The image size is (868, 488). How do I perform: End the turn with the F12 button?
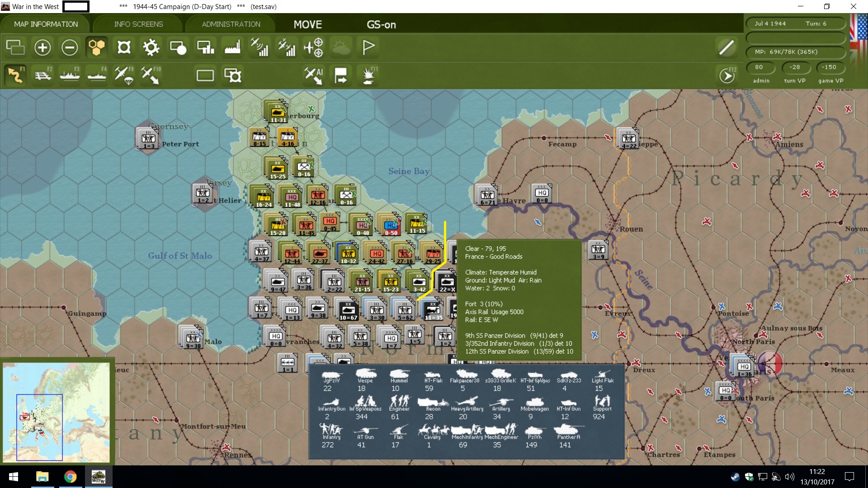pos(727,75)
